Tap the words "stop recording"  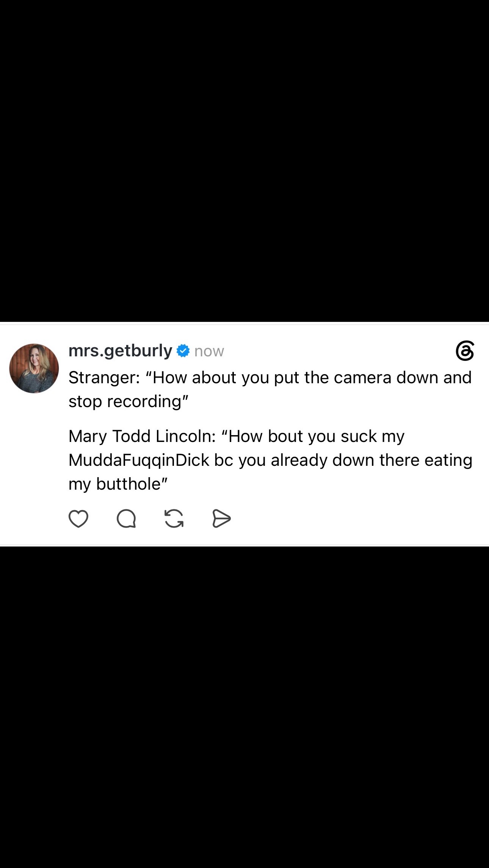pyautogui.click(x=125, y=401)
